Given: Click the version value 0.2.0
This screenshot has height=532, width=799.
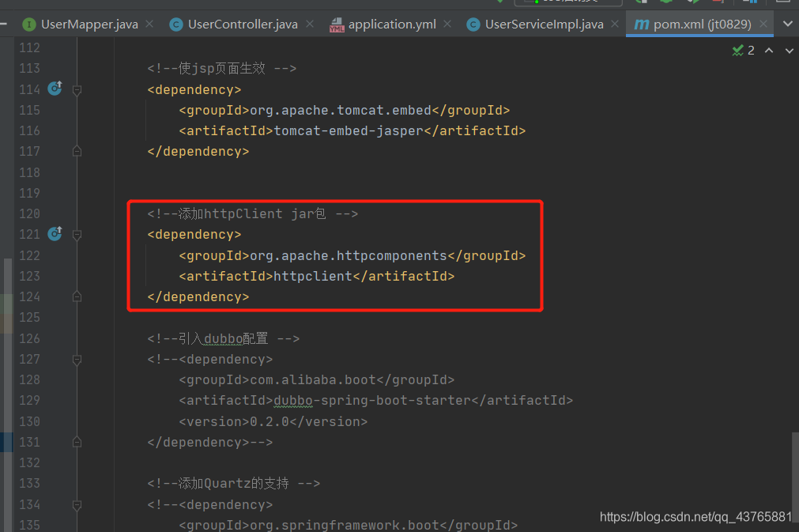Looking at the screenshot, I should [x=269, y=422].
